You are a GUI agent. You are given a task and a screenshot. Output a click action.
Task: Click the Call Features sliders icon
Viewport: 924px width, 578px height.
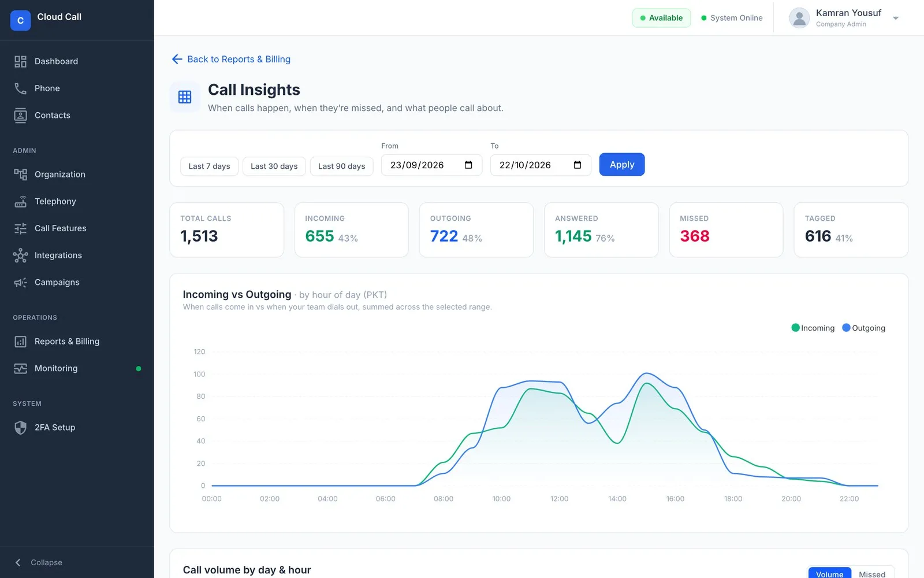20,228
